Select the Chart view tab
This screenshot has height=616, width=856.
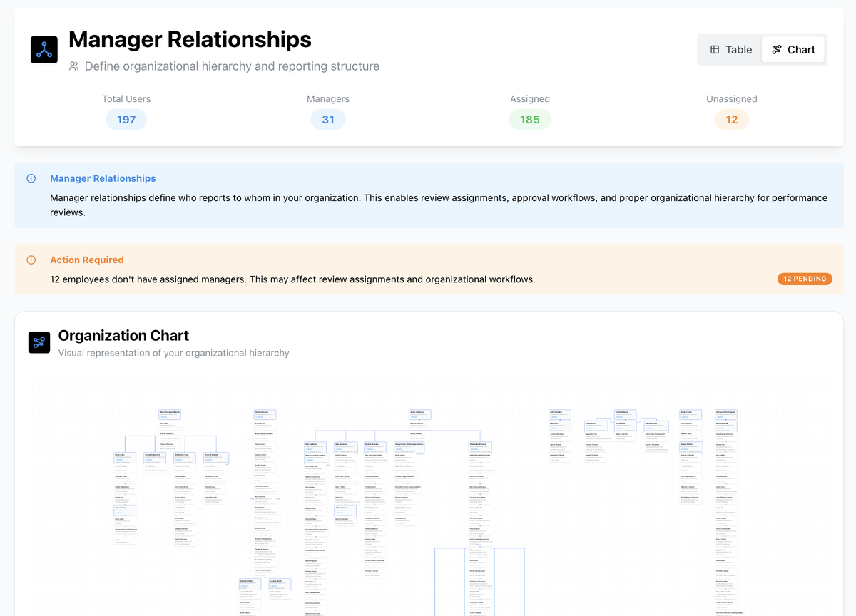coord(793,50)
